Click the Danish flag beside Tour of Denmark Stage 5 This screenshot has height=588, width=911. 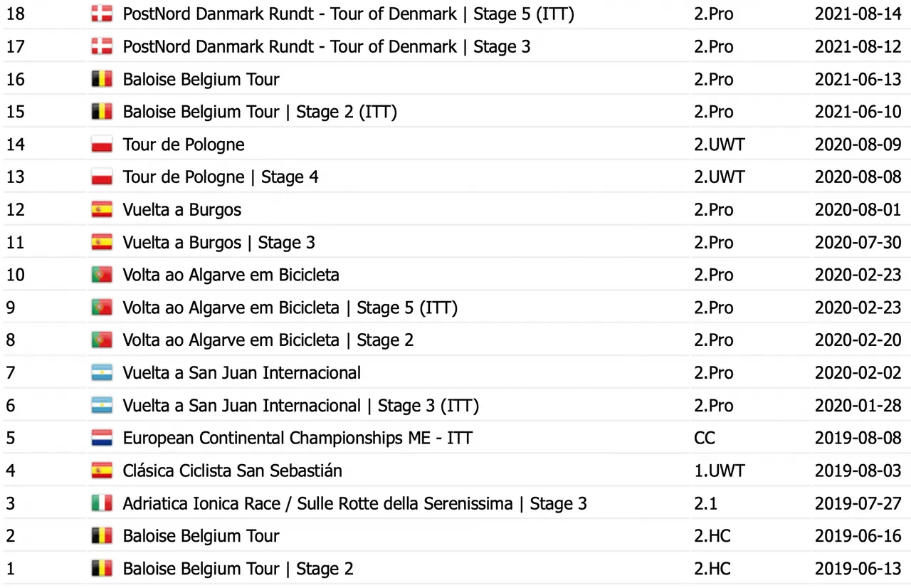click(102, 14)
